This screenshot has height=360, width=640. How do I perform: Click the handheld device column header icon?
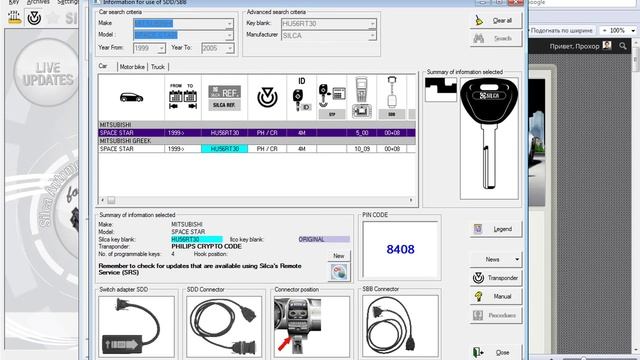(x=362, y=98)
